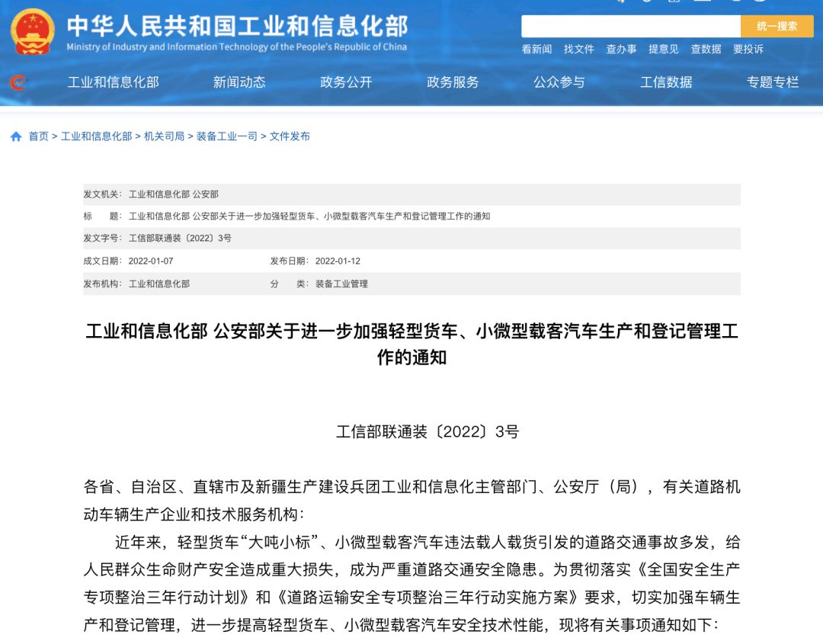Select 政务公开 in the navigation bar

pos(346,82)
